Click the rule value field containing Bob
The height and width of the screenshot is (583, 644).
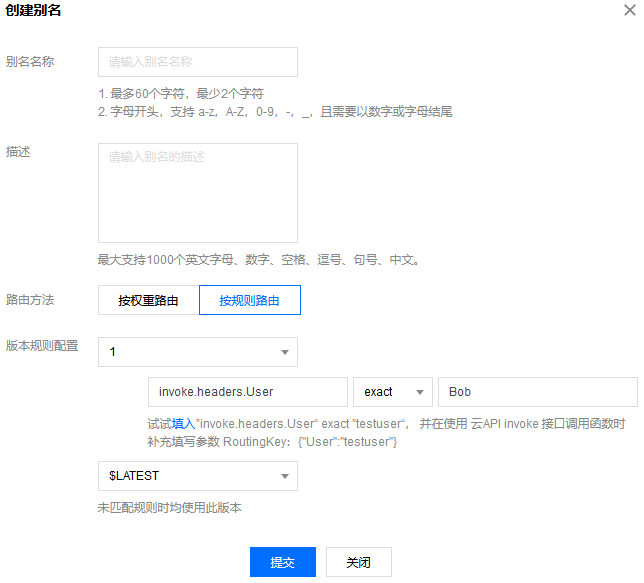(538, 392)
